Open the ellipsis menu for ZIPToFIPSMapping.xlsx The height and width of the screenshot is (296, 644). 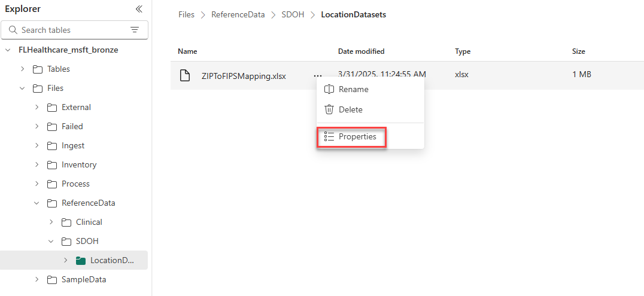(x=317, y=75)
